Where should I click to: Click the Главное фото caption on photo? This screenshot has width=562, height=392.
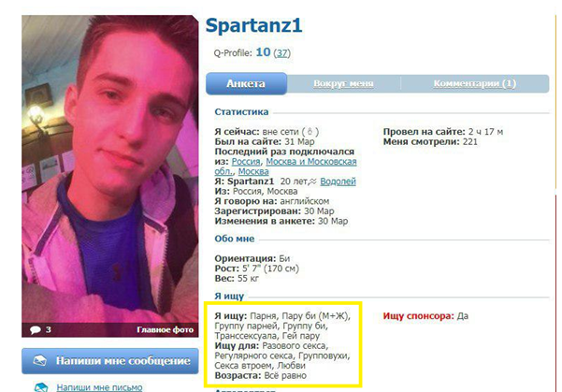click(165, 329)
